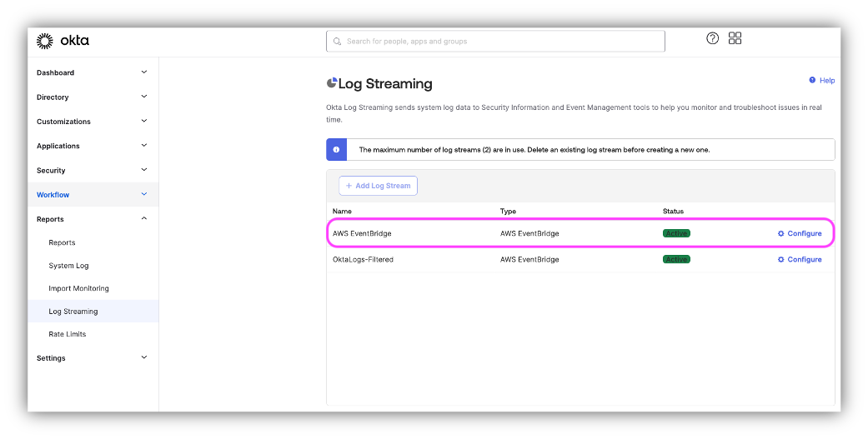The width and height of the screenshot is (868, 439).
Task: Expand the Directory section chevron
Action: coord(143,97)
